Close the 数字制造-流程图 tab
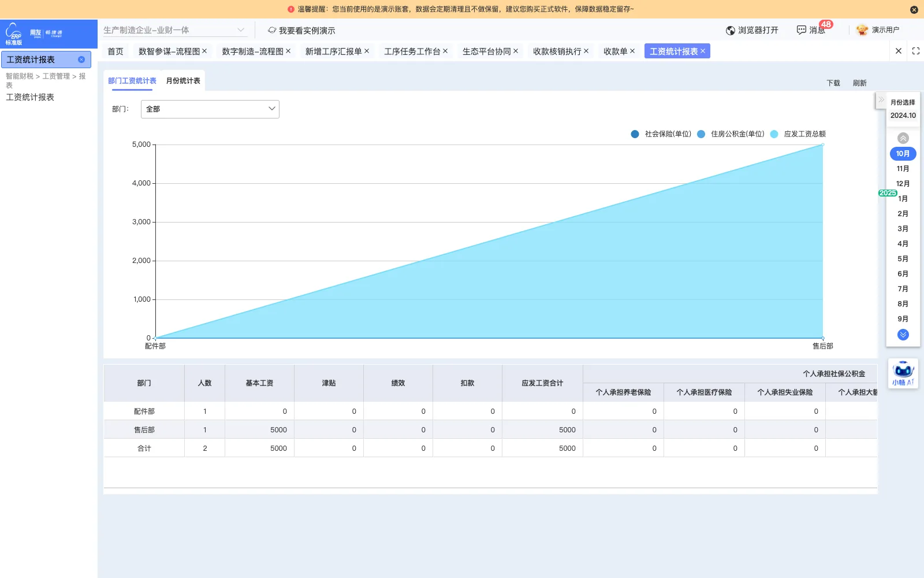Image resolution: width=924 pixels, height=578 pixels. click(x=288, y=51)
